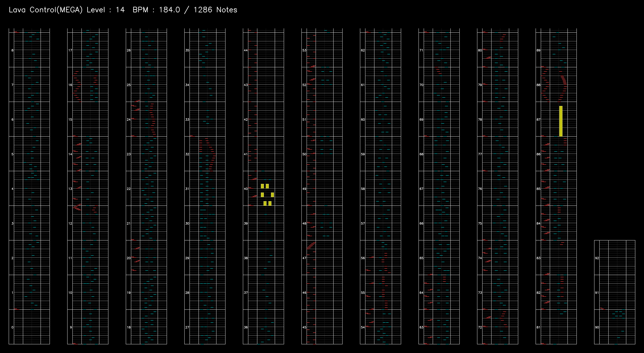Viewport: 644px width, 353px height.
Task: Click measure number 16 label
Action: pyautogui.click(x=70, y=85)
